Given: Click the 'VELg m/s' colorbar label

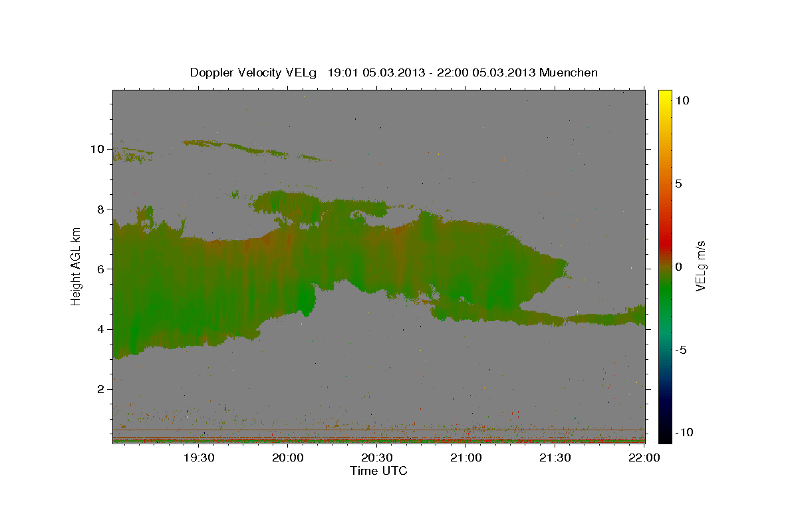Looking at the screenshot, I should 700,266.
